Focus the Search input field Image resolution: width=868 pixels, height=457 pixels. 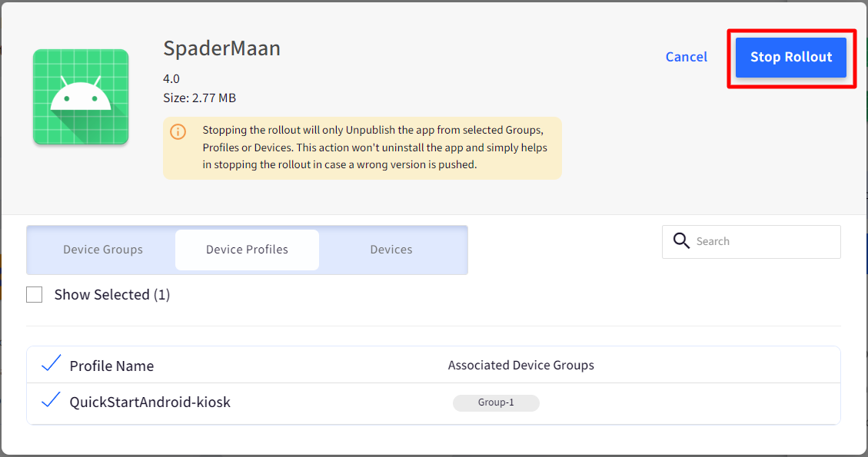click(751, 242)
